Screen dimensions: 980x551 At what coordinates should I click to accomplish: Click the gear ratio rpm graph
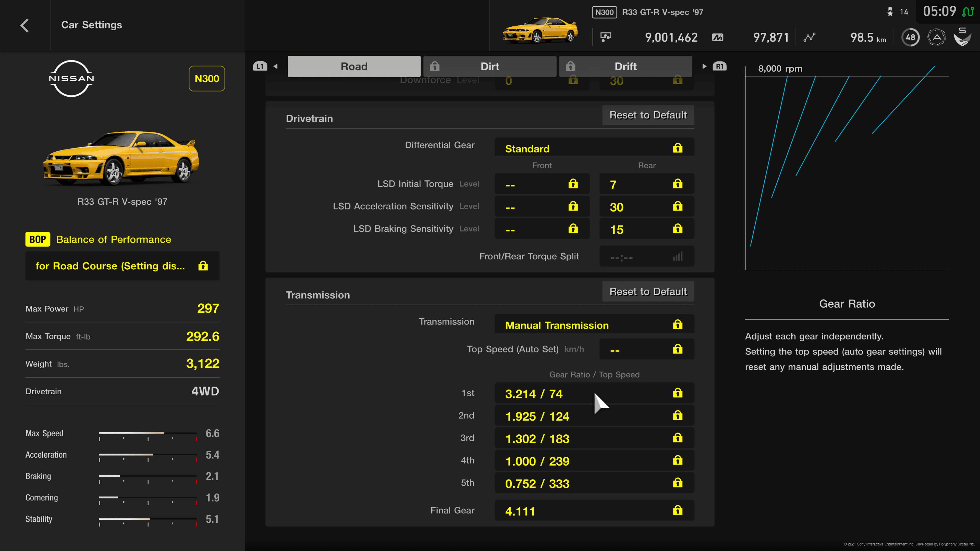pos(847,168)
